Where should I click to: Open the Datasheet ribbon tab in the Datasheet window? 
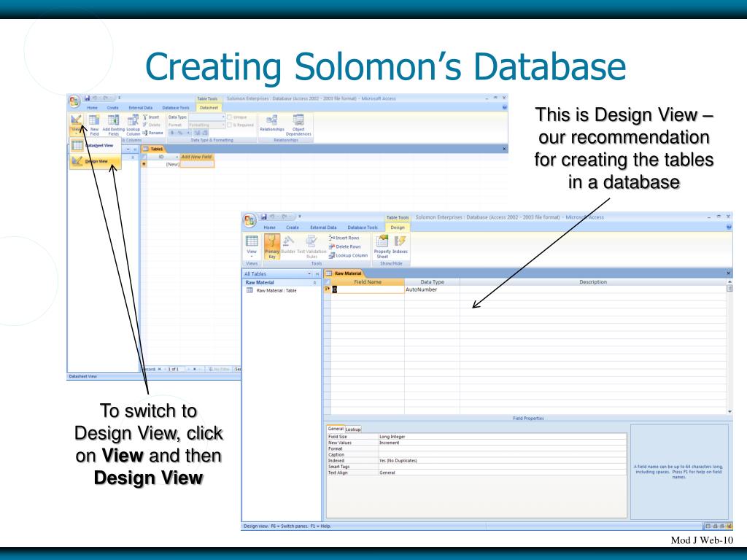click(209, 108)
